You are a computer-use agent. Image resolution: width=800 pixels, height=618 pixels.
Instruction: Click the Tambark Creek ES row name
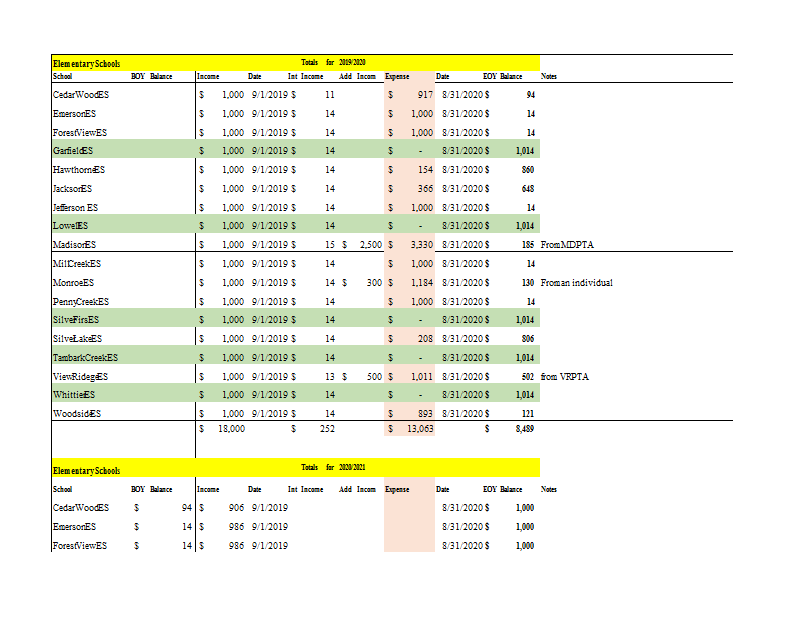click(85, 358)
